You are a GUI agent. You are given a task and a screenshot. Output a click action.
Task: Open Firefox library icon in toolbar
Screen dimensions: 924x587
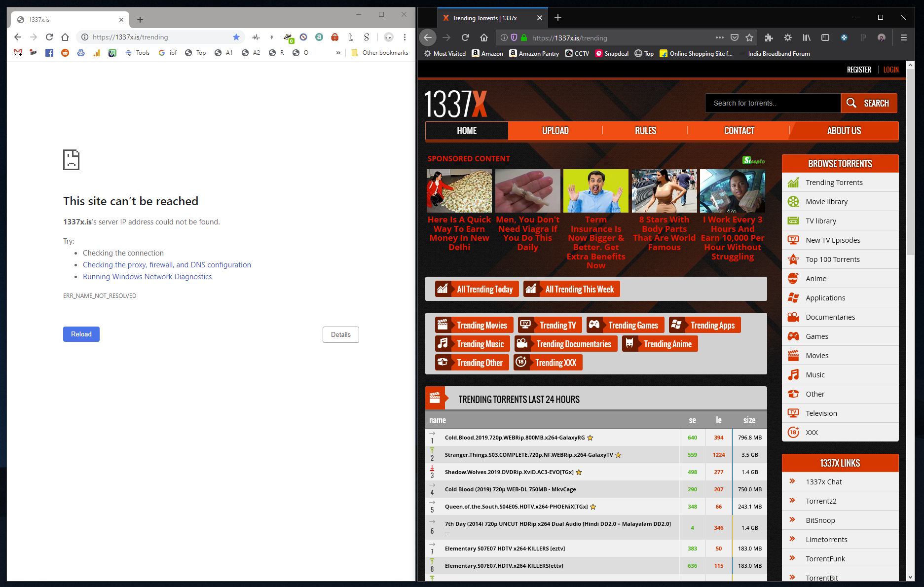[x=807, y=37]
